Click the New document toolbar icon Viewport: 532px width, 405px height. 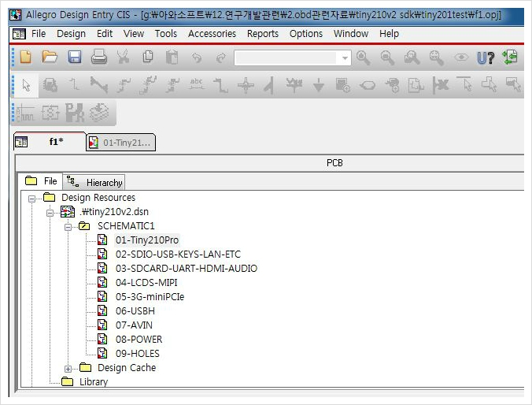(x=26, y=57)
